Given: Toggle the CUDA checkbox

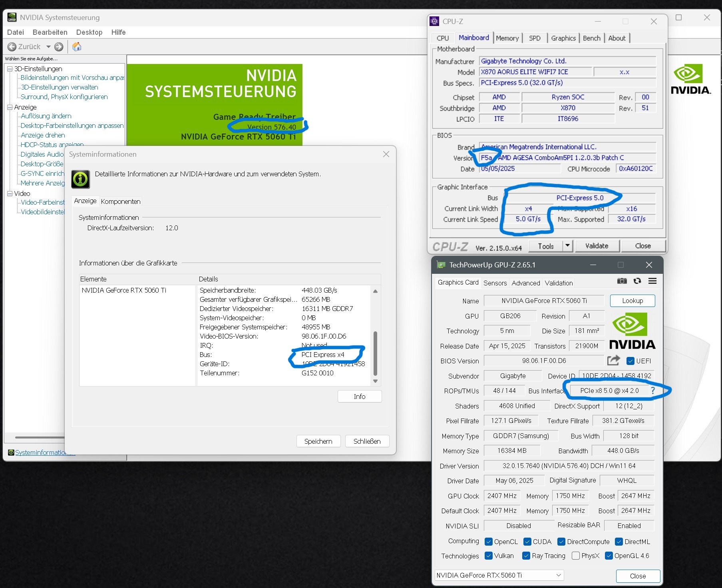Looking at the screenshot, I should [527, 542].
